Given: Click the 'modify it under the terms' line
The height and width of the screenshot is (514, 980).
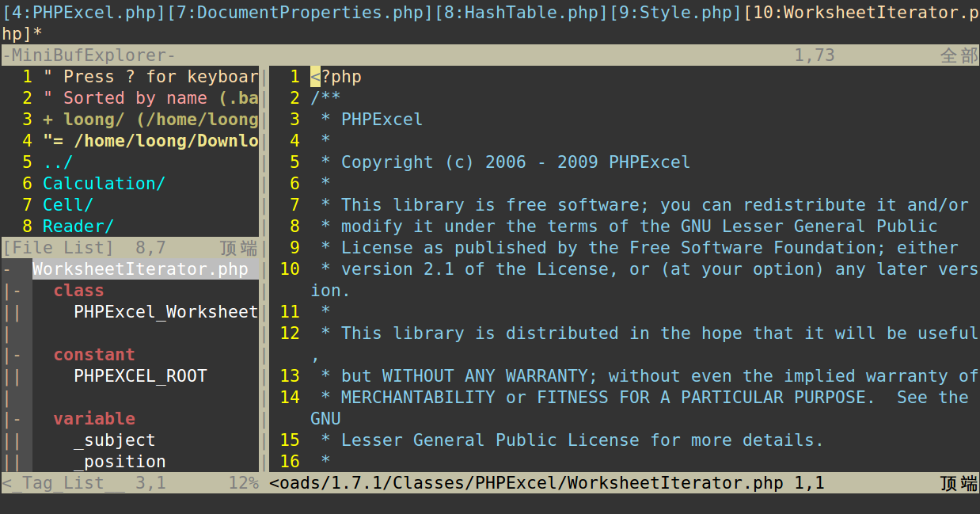Looking at the screenshot, I should (629, 227).
